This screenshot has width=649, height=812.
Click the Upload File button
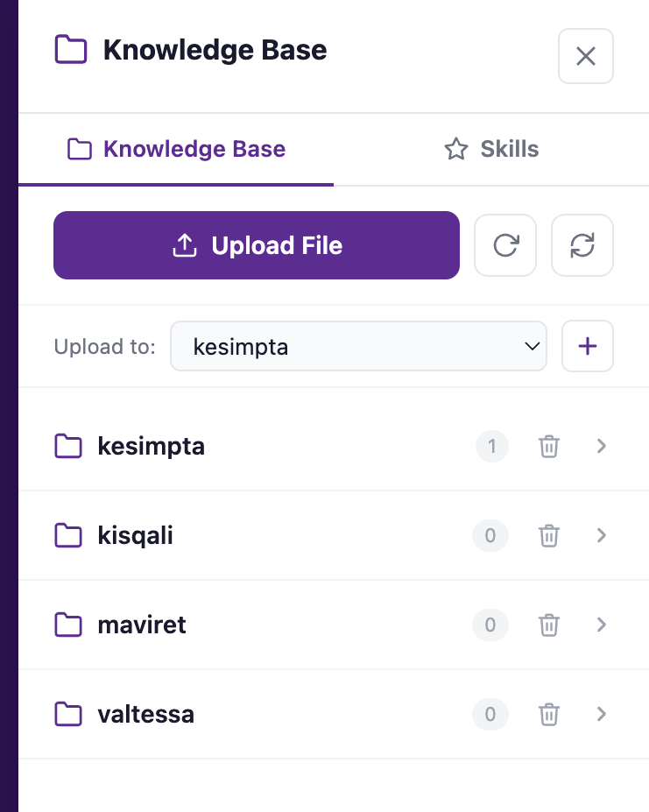click(x=257, y=245)
